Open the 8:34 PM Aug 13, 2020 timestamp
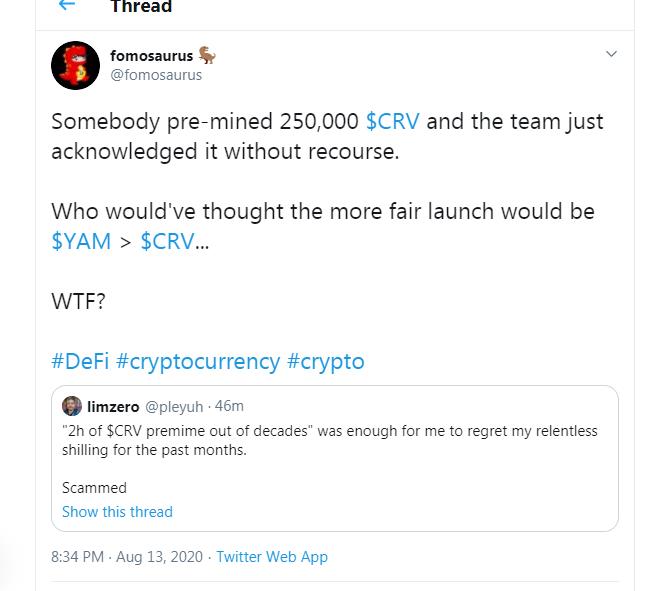Screen dimensions: 648x591 [127, 557]
